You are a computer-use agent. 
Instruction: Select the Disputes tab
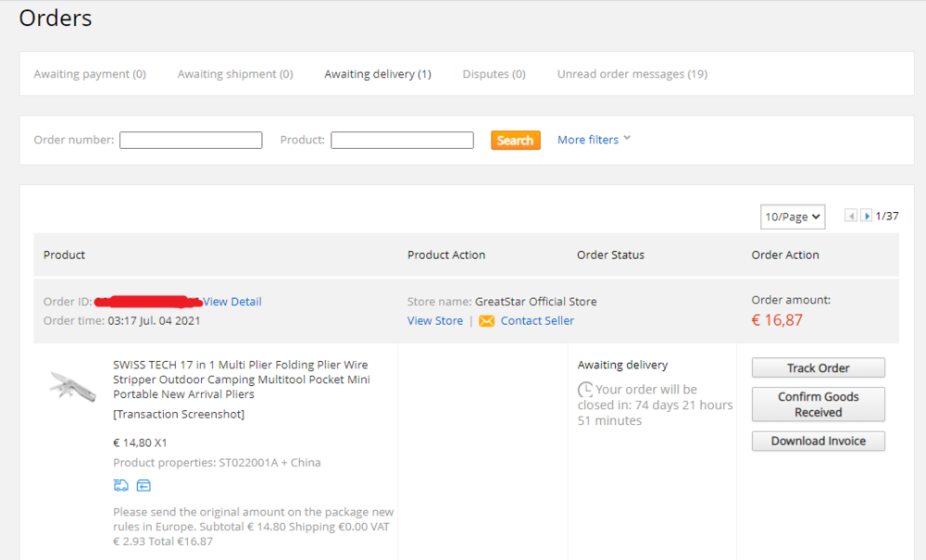click(494, 73)
